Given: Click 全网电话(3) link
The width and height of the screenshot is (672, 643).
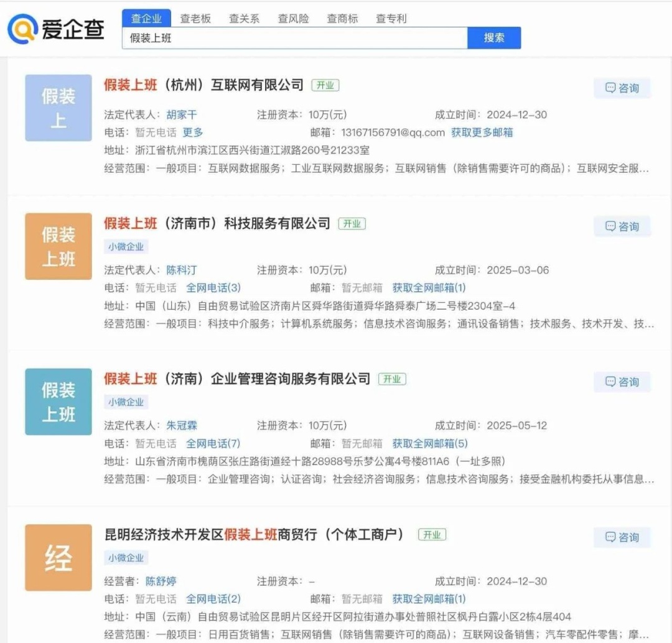Looking at the screenshot, I should pos(213,288).
